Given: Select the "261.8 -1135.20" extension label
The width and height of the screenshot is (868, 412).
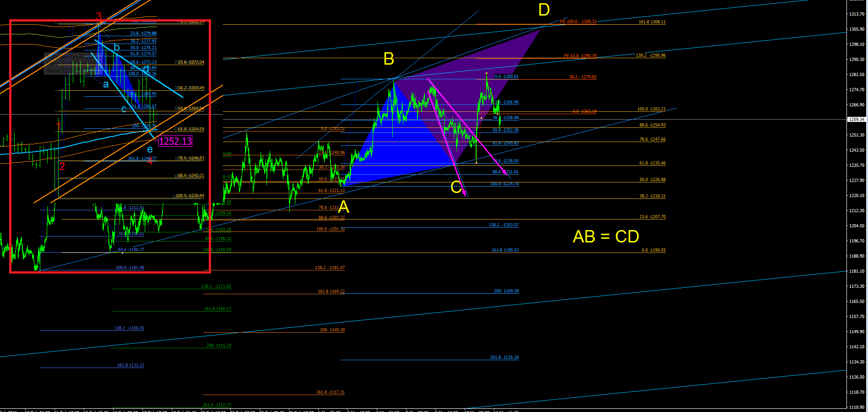Looking at the screenshot, I should tap(504, 357).
